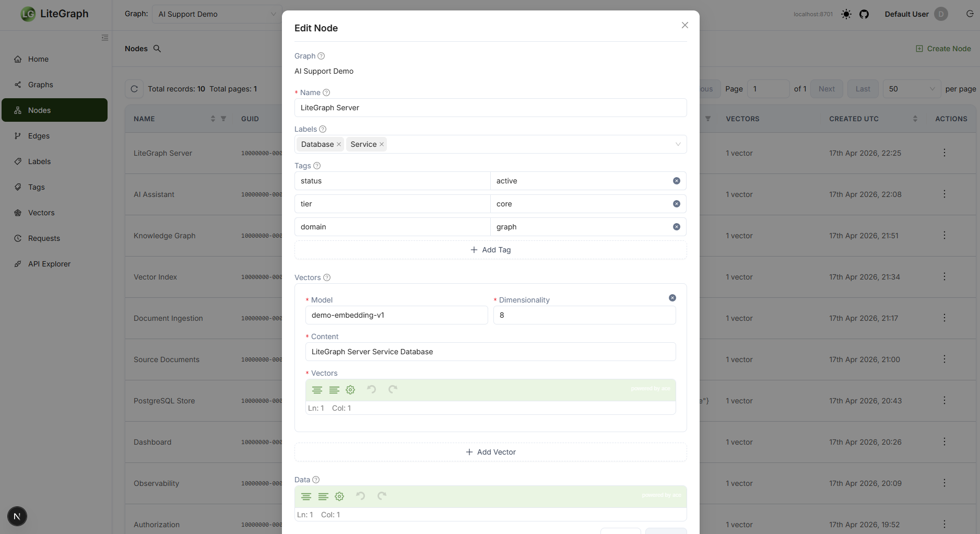Click the Add Tag button
Screen dimensions: 980x534
click(490, 250)
